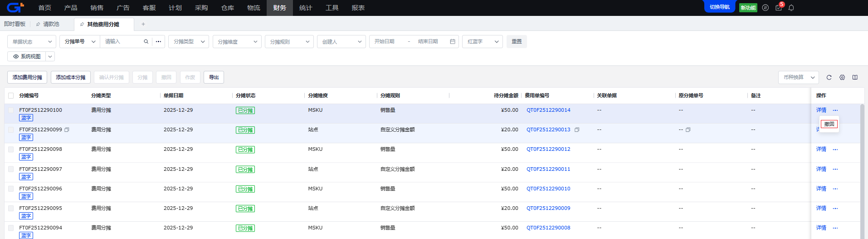Open the task list icon with badge 5
The height and width of the screenshot is (239, 868).
coord(779,8)
